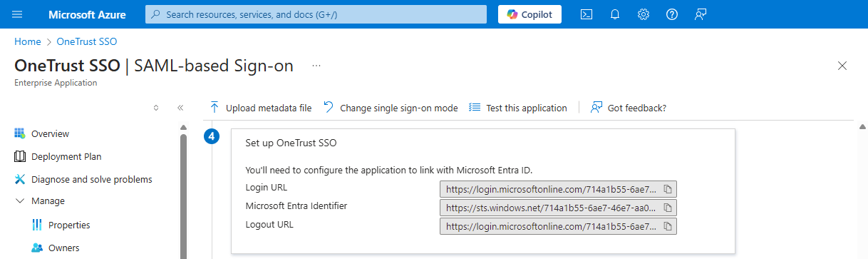Click the Microsoft Azure home logo text
The image size is (868, 259).
[x=88, y=14]
